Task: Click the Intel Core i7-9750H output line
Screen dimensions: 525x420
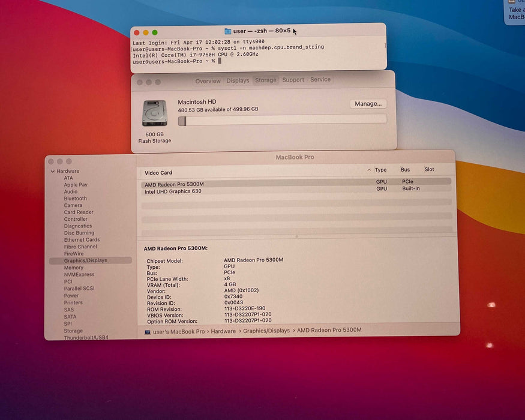Action: coord(195,55)
